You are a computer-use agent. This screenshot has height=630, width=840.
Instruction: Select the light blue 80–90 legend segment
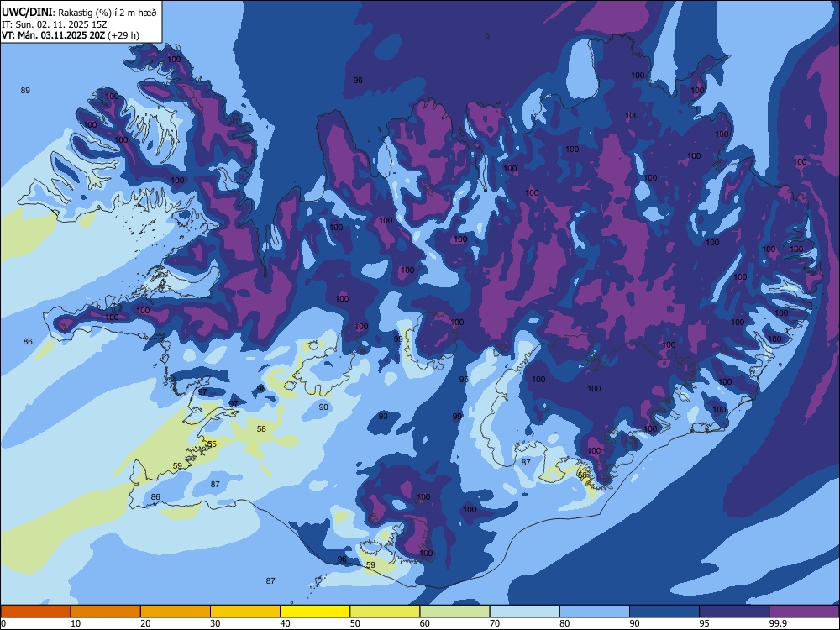[x=594, y=612]
